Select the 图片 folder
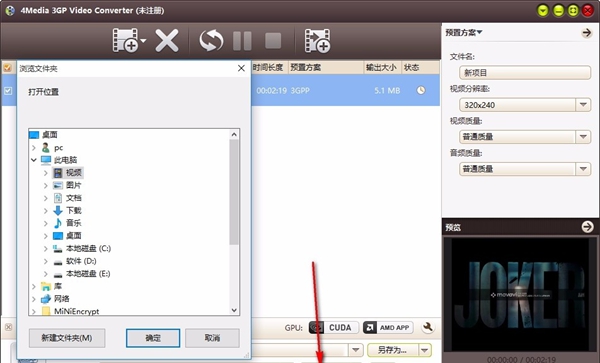 pos(73,185)
